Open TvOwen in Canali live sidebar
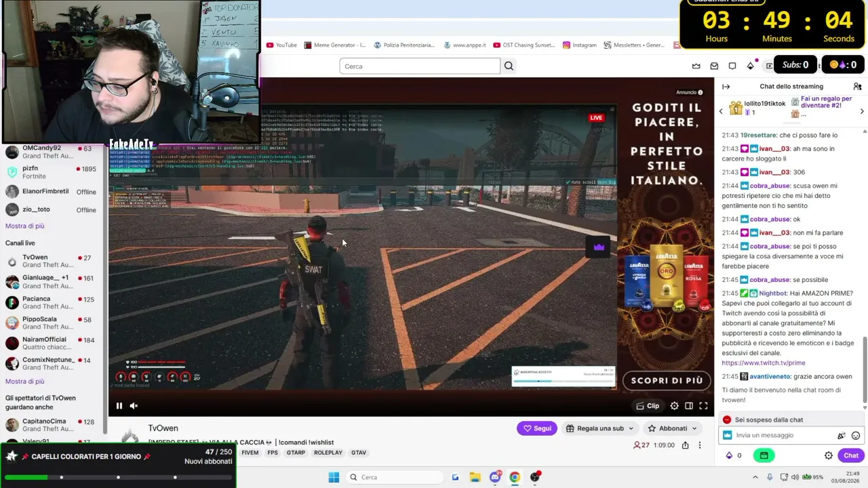Screen dimensions: 868x488 click(x=53, y=262)
